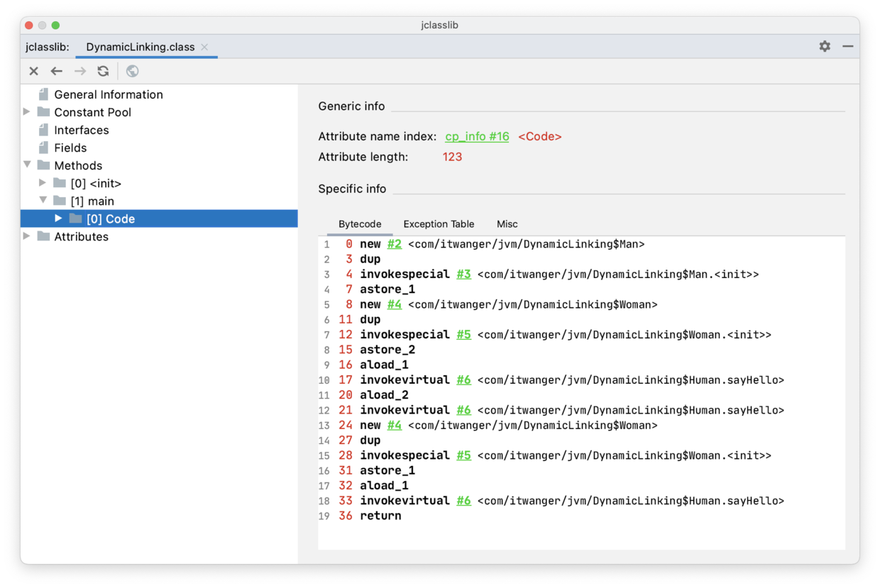The width and height of the screenshot is (880, 588).
Task: Collapse the Methods tree node
Action: coord(27,165)
